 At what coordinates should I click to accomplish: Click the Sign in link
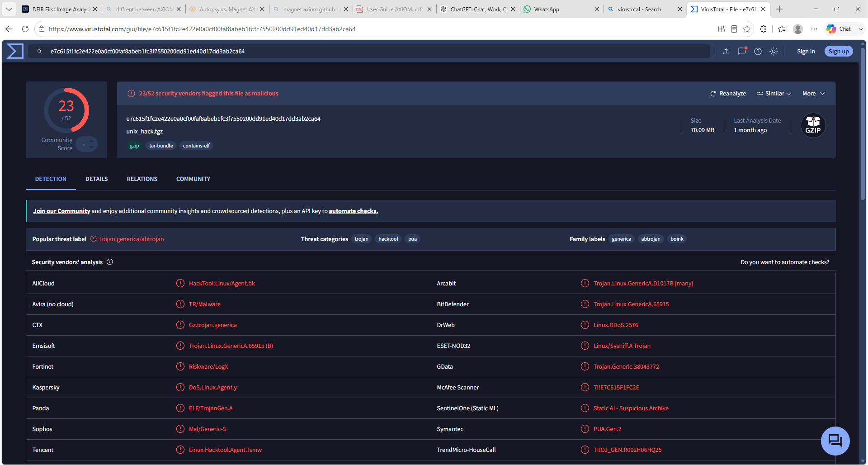click(806, 52)
